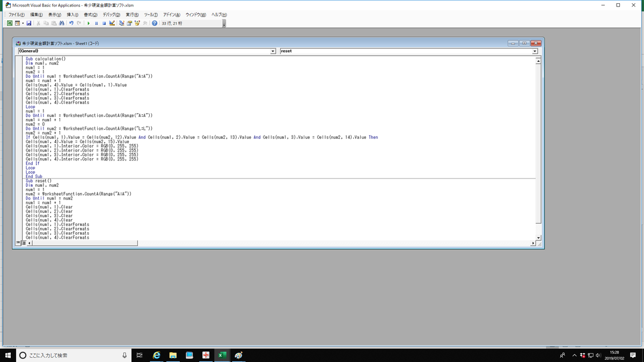Click the horizontal scrollbar left arrow
The image size is (644, 362).
pyautogui.click(x=29, y=243)
